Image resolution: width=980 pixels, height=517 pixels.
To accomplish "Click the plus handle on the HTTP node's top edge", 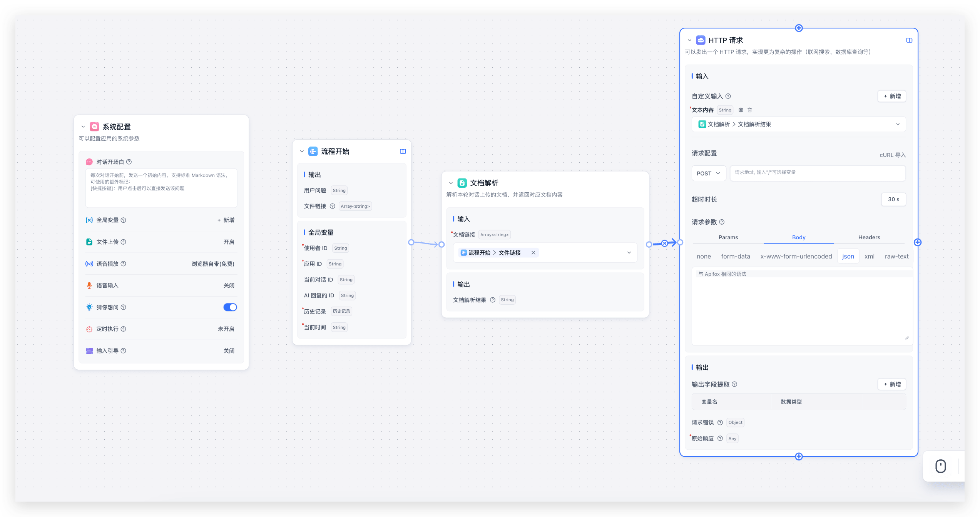I will (x=799, y=28).
